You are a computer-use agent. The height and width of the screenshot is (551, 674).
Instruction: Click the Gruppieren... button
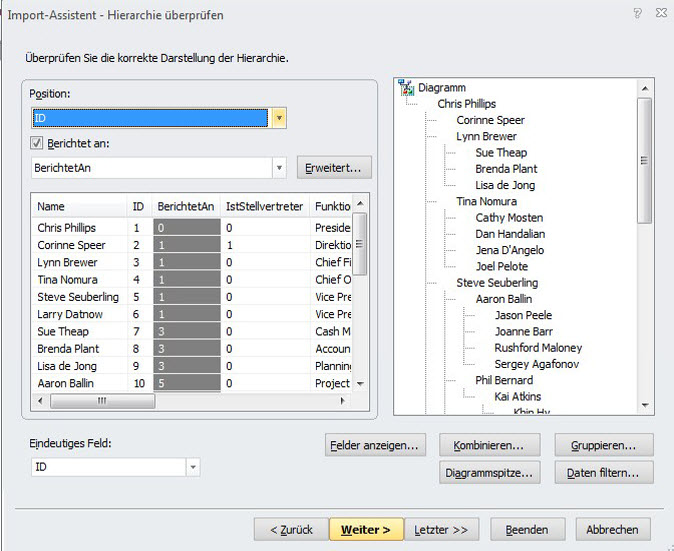click(x=604, y=445)
